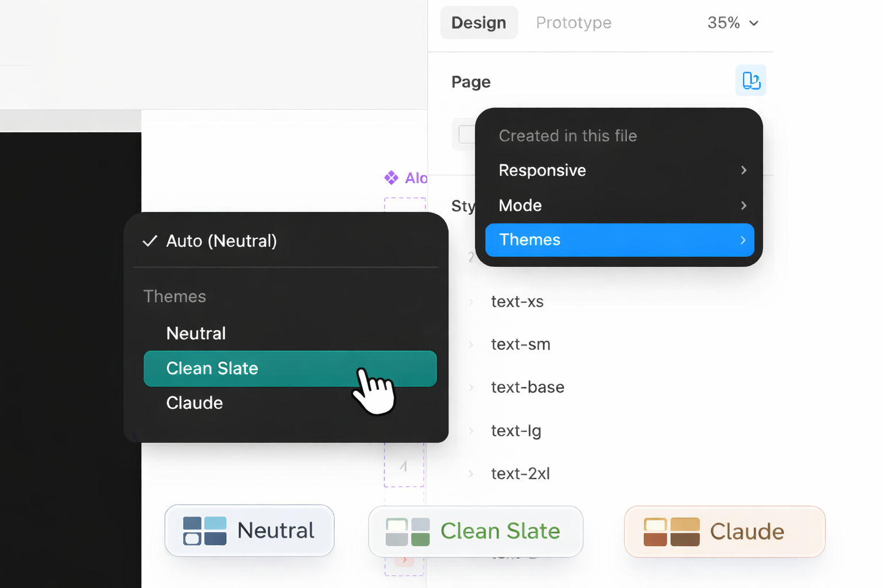Open the Mode submenu
The image size is (882, 588).
pyautogui.click(x=620, y=205)
